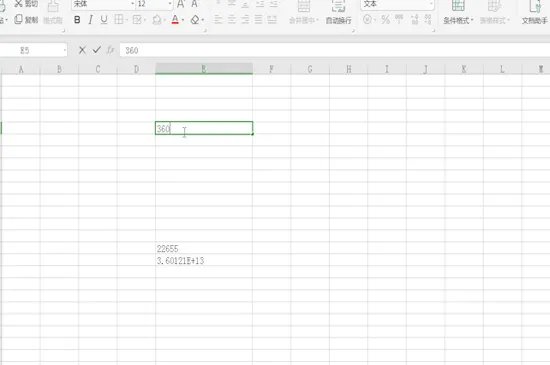The image size is (550, 365).
Task: Click the red font color A icon
Action: pyautogui.click(x=175, y=20)
